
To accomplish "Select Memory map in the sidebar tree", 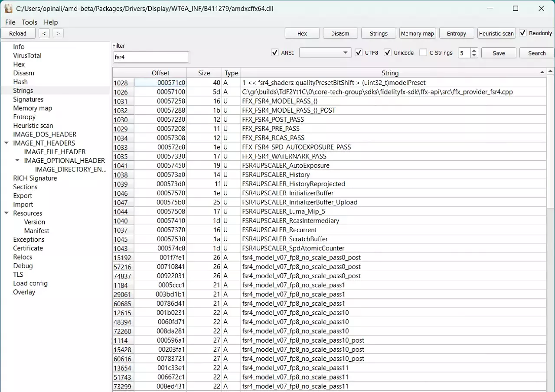I will pos(33,108).
